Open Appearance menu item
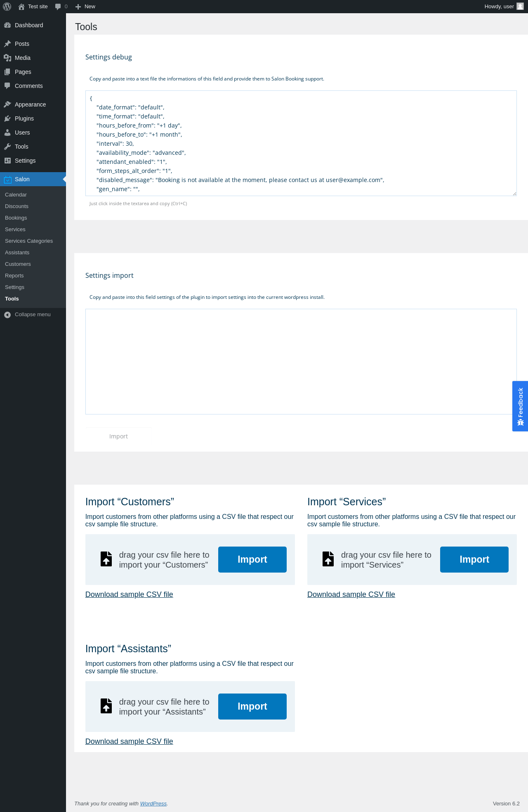Image resolution: width=528 pixels, height=812 pixels. coord(33,104)
